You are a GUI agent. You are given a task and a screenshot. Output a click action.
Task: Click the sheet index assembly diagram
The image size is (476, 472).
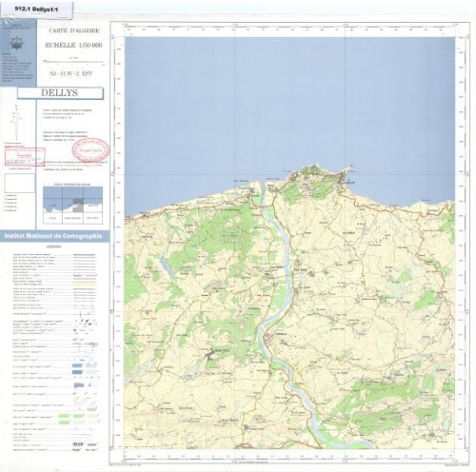point(72,205)
